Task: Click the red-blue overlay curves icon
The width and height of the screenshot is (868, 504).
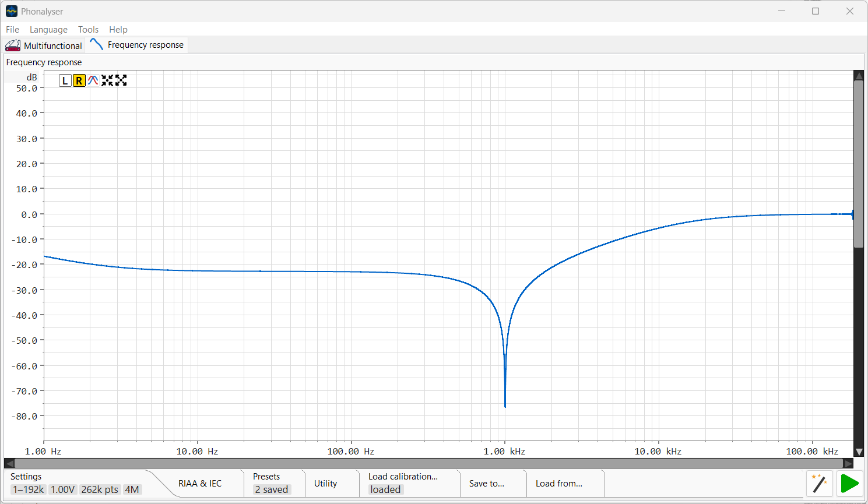Action: (93, 80)
